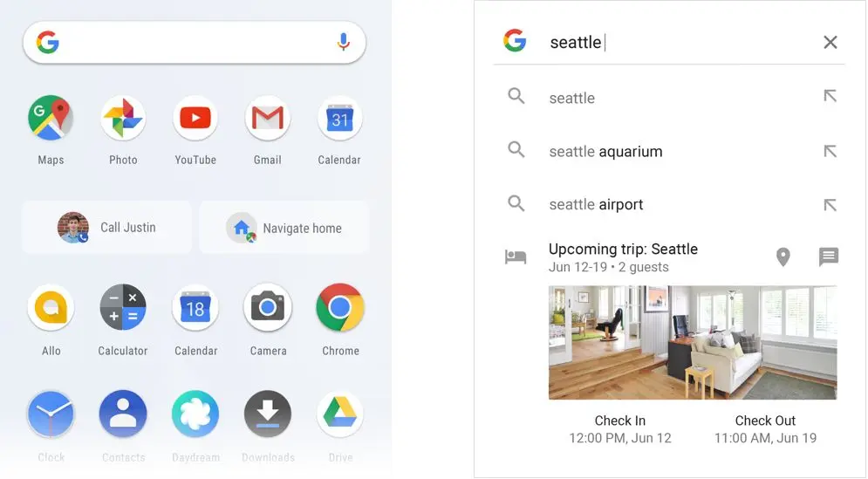Tap the microphone voice search icon

[x=343, y=42]
